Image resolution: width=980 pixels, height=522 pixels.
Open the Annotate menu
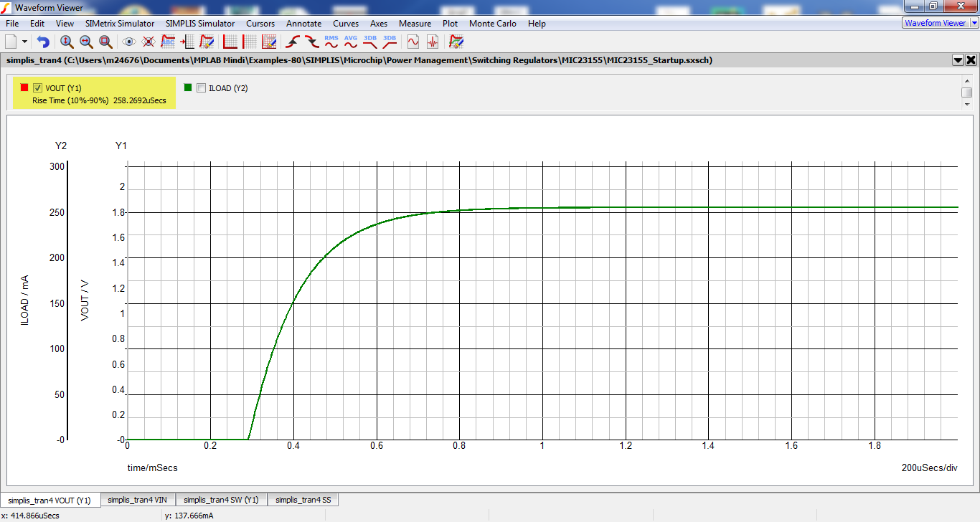[304, 24]
